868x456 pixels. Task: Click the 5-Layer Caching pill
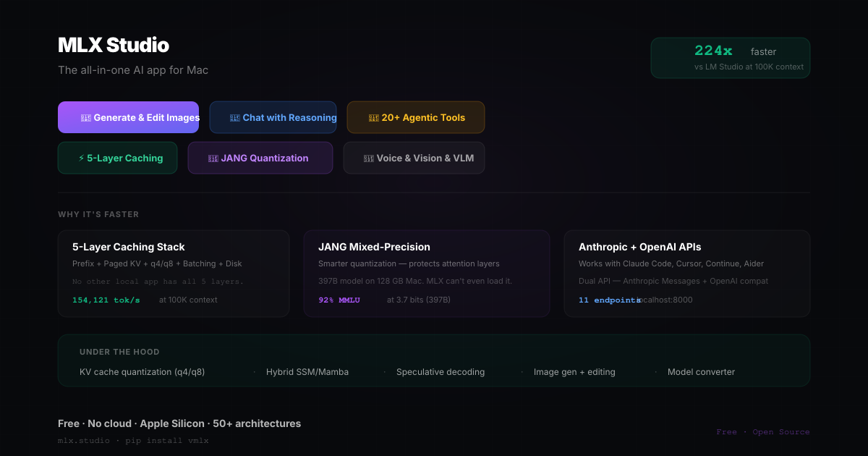click(117, 158)
